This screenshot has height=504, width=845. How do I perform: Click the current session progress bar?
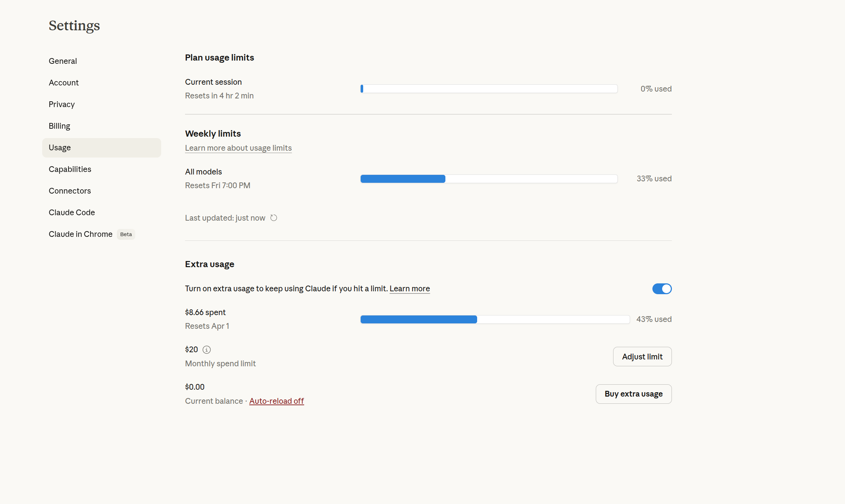pyautogui.click(x=489, y=89)
